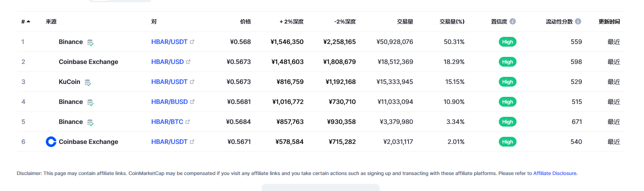644x191 pixels.
Task: Open the Binance HBAR/USDT pair link
Action: point(169,42)
